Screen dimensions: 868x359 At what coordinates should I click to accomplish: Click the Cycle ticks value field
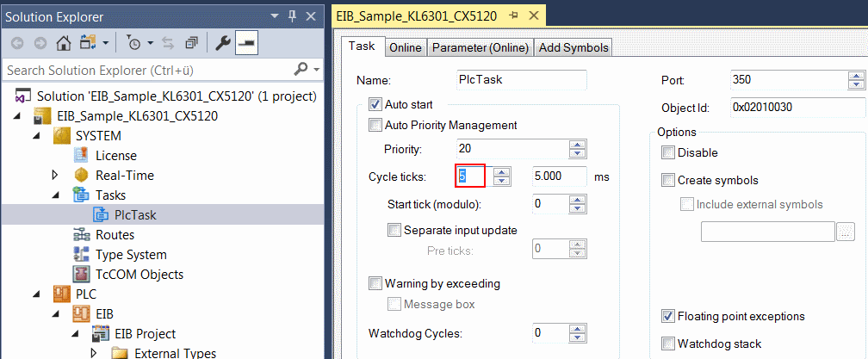coord(474,176)
